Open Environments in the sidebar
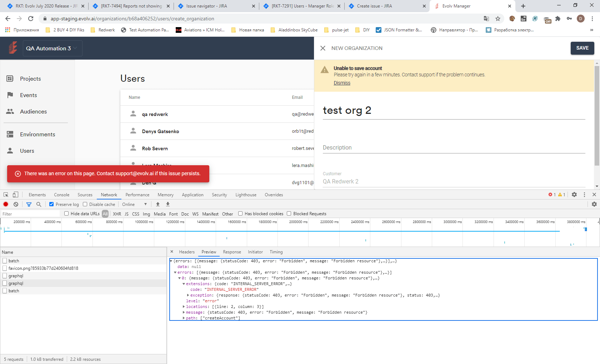 [37, 134]
